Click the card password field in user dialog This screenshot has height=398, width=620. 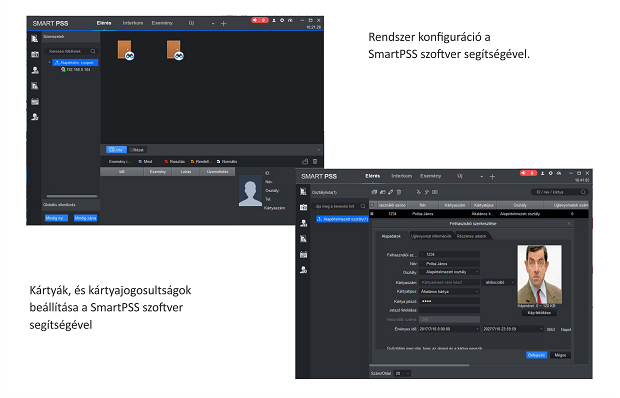point(450,301)
